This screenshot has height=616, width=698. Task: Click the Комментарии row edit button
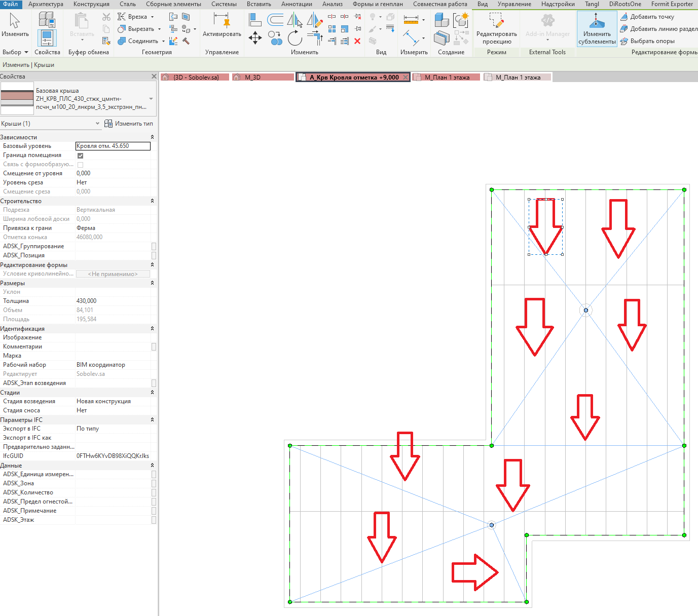[154, 346]
